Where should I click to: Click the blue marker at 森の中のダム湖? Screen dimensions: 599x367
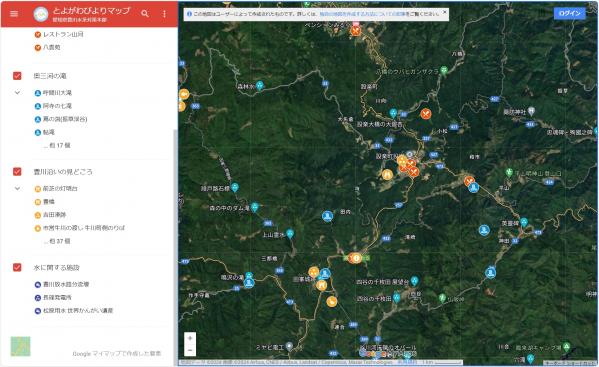(x=255, y=207)
